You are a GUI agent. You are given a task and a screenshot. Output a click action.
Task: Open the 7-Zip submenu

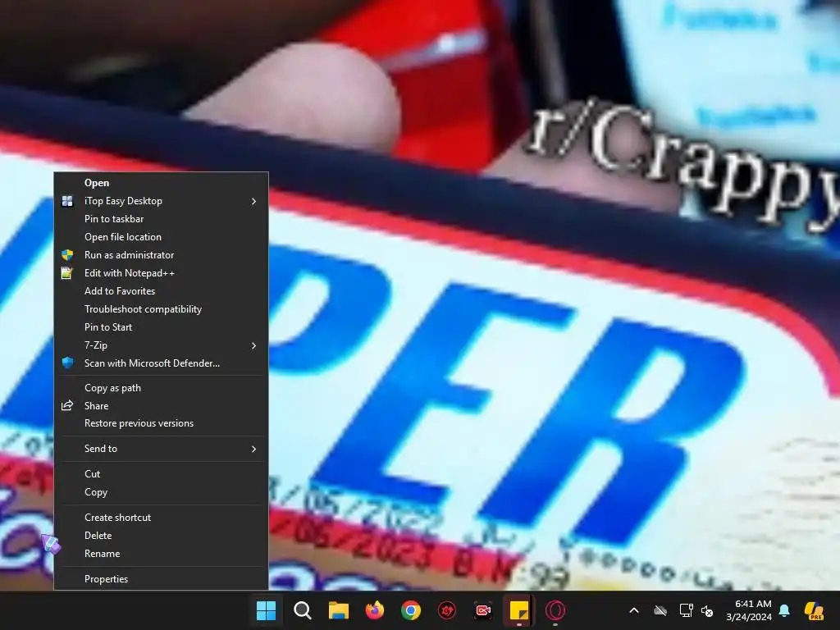coord(161,345)
